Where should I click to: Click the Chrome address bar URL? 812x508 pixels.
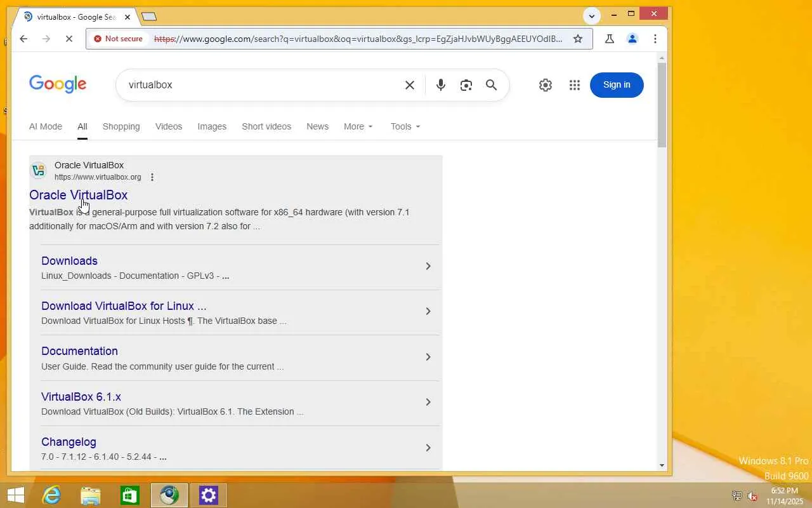coord(358,39)
